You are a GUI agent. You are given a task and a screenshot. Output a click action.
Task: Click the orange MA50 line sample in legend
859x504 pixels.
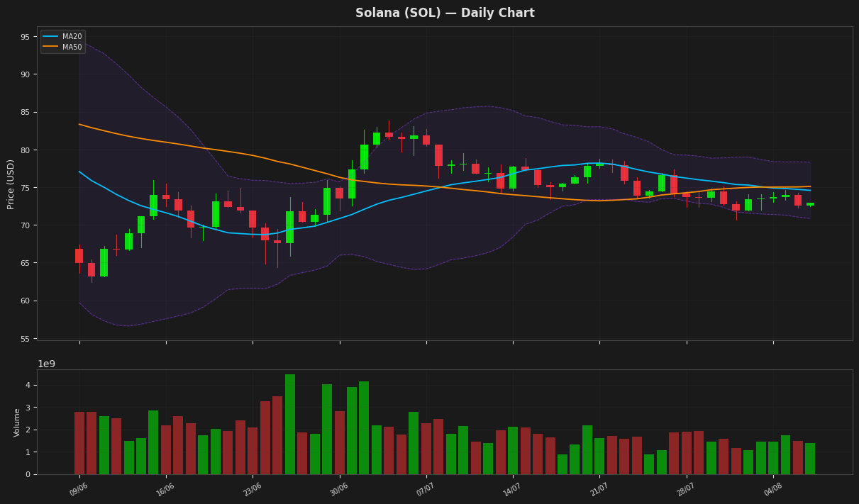click(51, 47)
